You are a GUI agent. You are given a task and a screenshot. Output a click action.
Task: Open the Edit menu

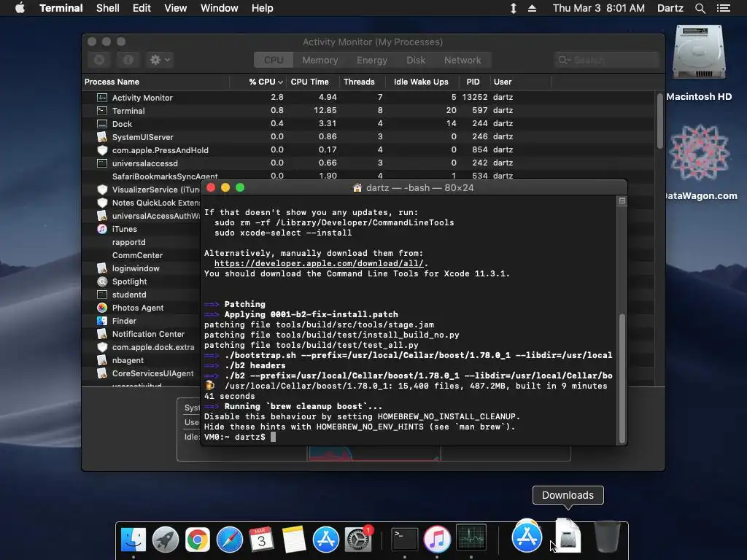coord(142,8)
